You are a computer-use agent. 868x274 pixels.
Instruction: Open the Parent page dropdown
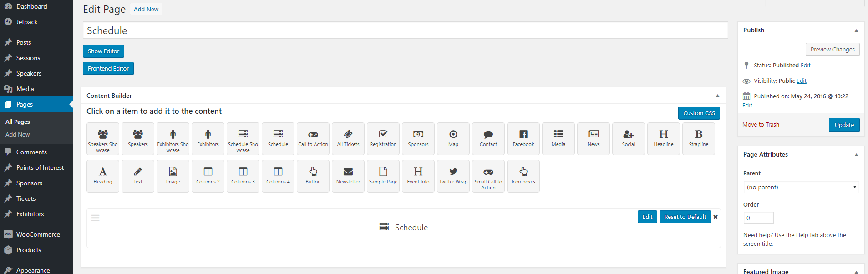point(801,187)
